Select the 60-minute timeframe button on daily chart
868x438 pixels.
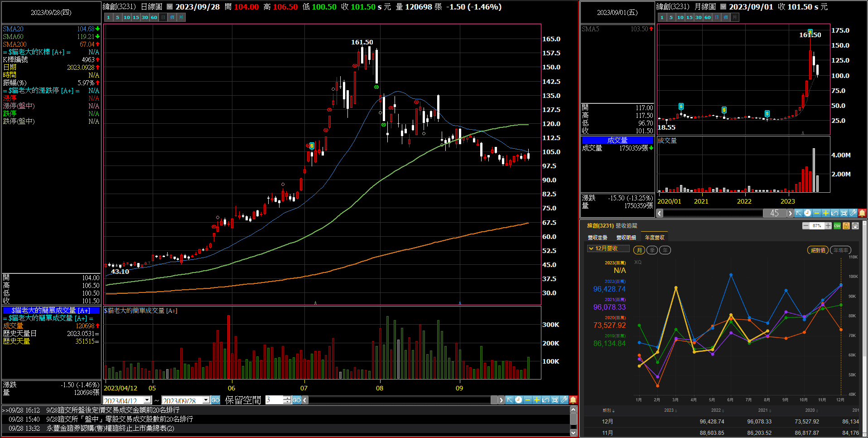pyautogui.click(x=154, y=18)
